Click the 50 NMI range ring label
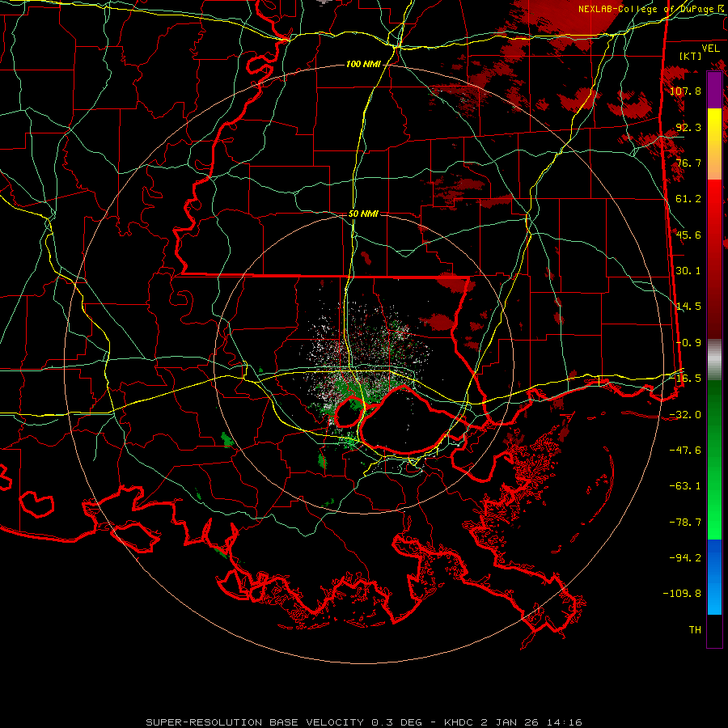The image size is (728, 728). 363,214
